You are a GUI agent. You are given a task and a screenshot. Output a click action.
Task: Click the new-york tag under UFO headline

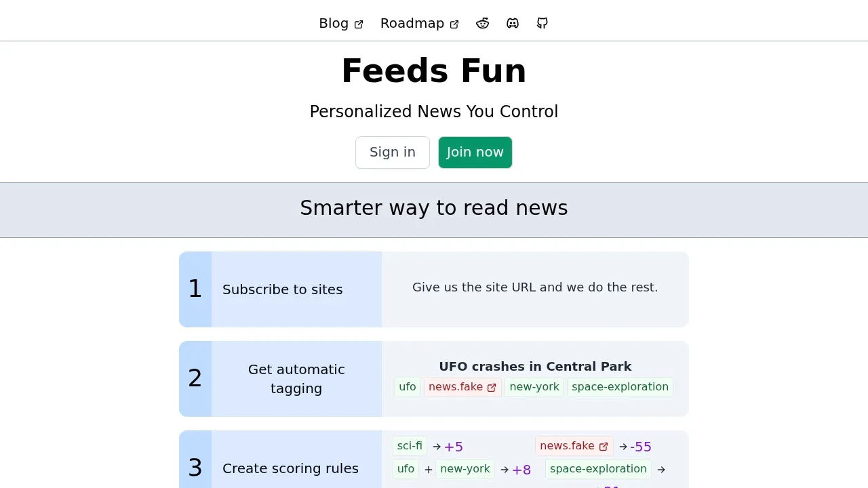coord(534,387)
